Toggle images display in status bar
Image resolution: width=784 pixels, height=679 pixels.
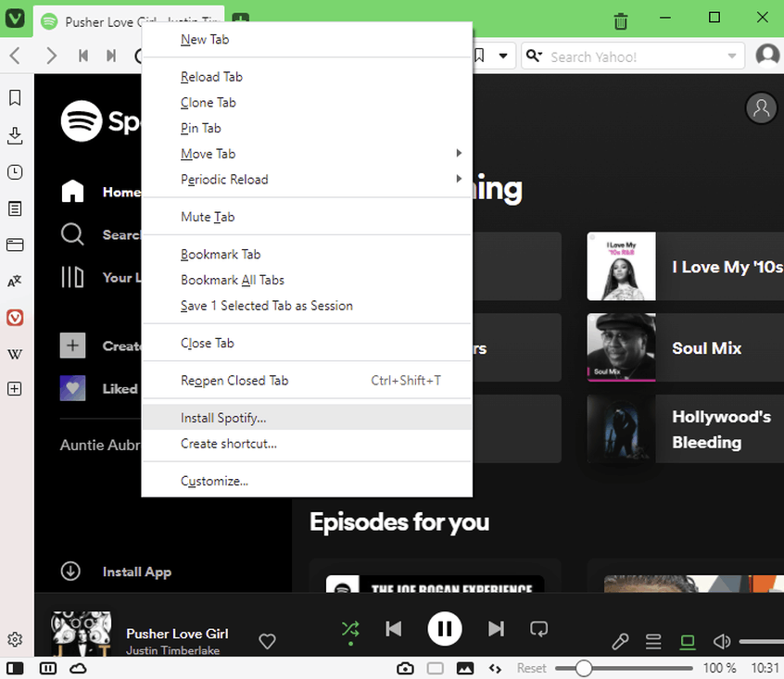point(465,668)
